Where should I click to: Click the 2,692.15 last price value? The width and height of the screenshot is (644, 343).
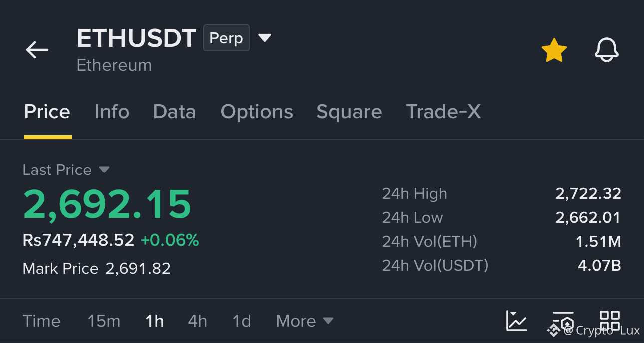107,204
